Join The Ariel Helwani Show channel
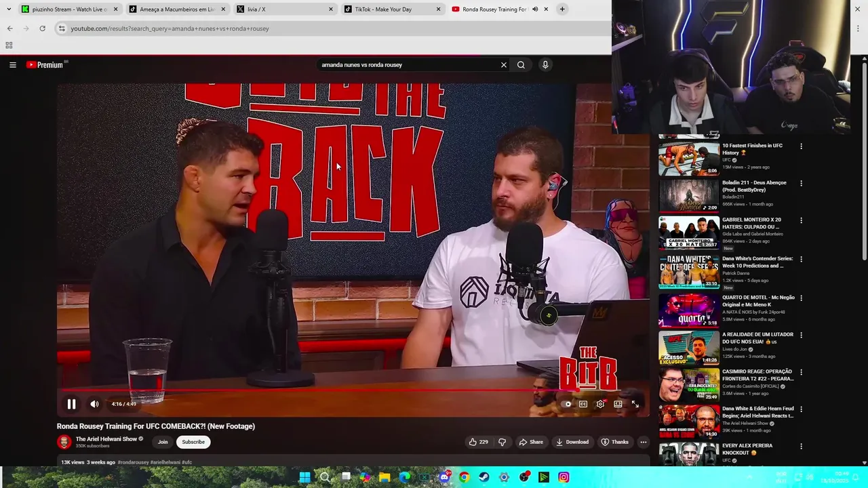 [x=163, y=442]
